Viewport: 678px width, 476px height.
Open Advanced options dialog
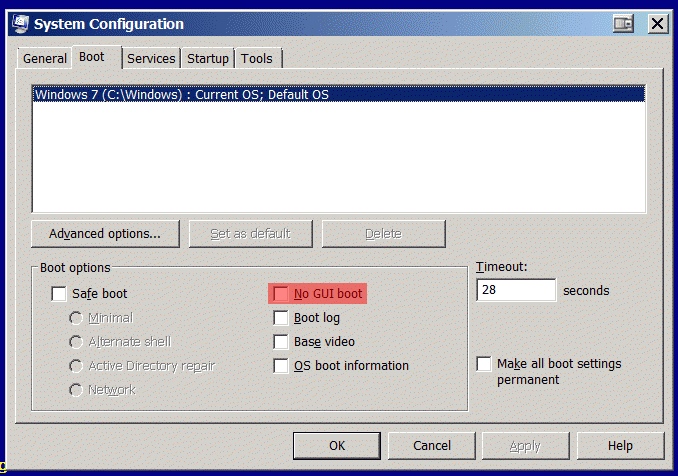tap(105, 234)
